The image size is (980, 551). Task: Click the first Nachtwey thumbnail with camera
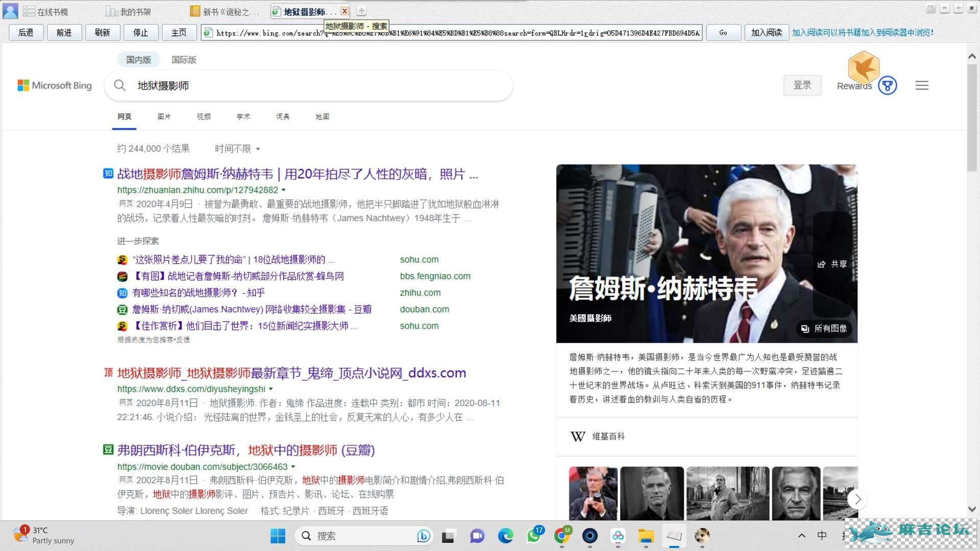click(x=593, y=493)
